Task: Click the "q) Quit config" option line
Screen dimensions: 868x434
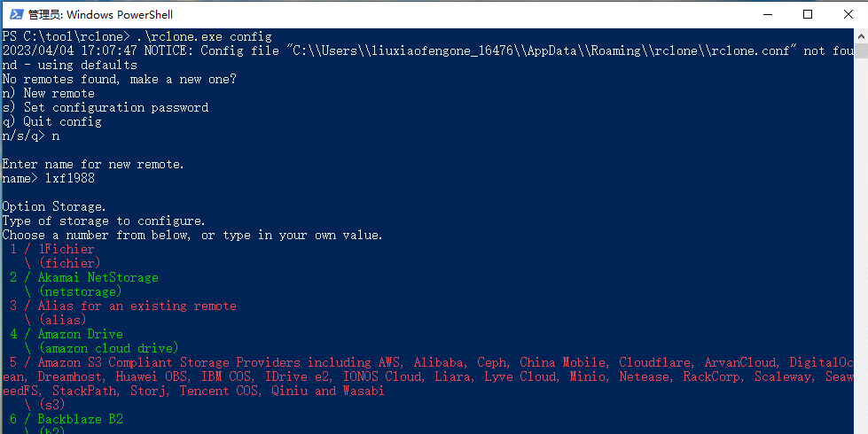Action: (51, 121)
